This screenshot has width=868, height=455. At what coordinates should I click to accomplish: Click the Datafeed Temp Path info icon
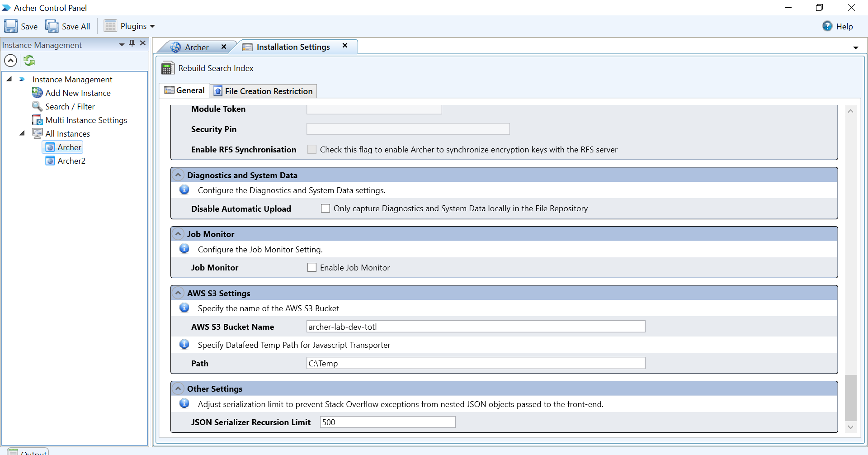(184, 344)
